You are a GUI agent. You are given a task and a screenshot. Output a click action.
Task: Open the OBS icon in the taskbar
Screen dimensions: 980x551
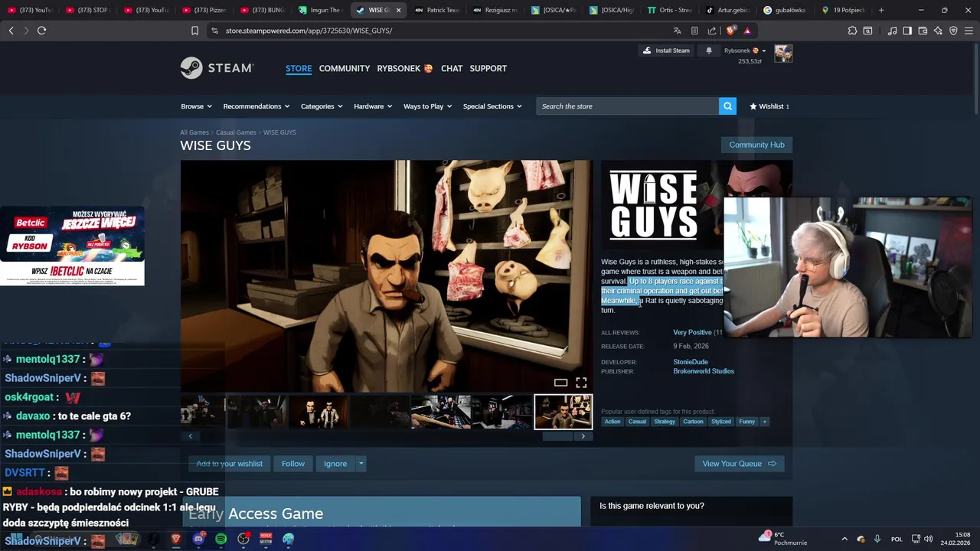click(243, 539)
